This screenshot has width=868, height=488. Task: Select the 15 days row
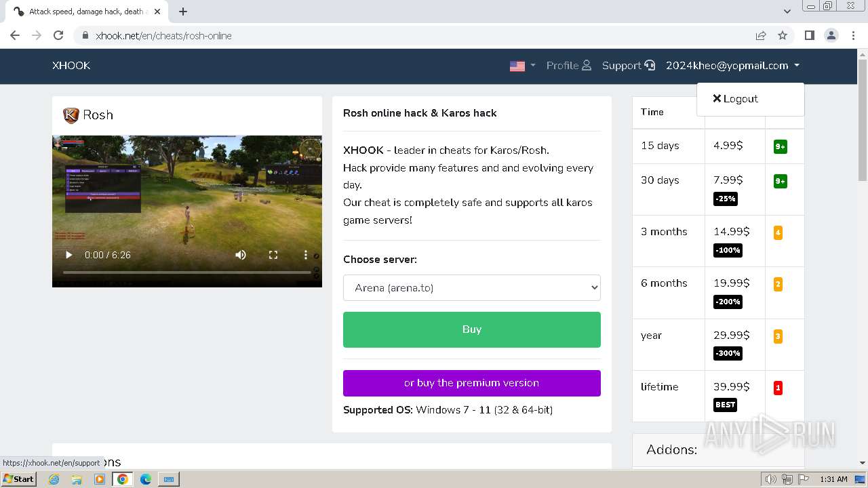click(x=718, y=146)
